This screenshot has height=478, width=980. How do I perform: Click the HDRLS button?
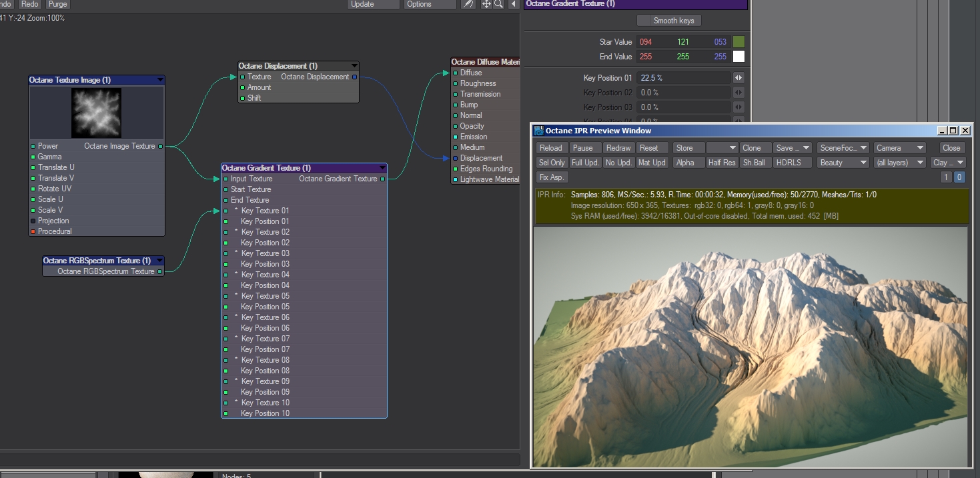point(793,163)
